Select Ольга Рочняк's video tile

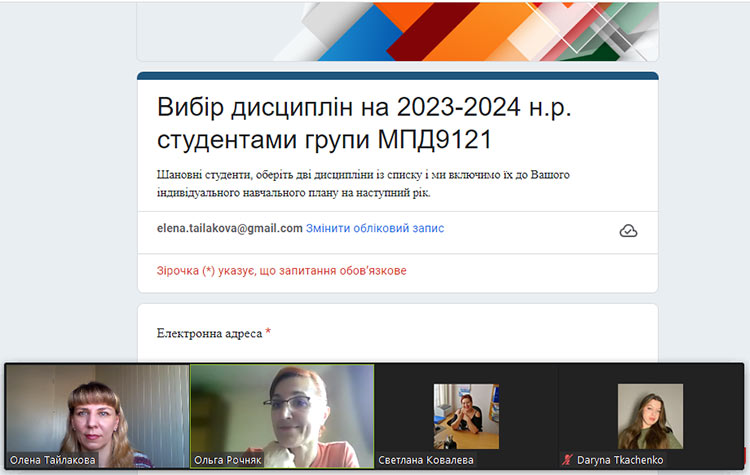coord(282,416)
